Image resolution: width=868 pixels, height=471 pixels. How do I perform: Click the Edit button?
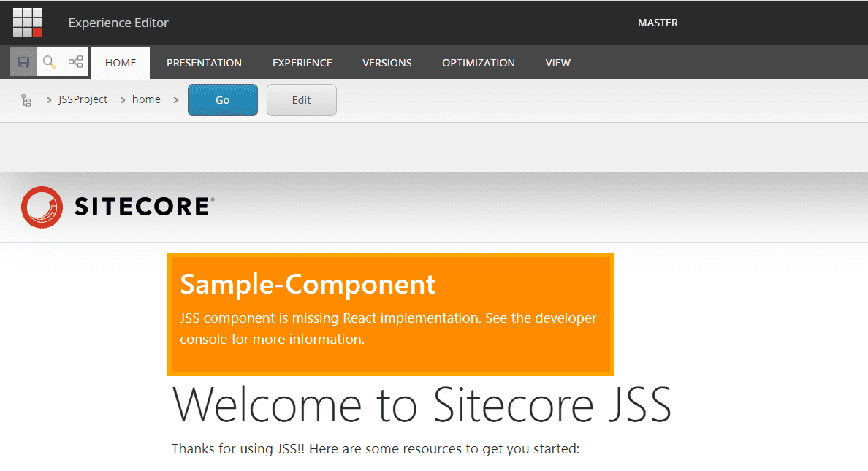pos(301,100)
